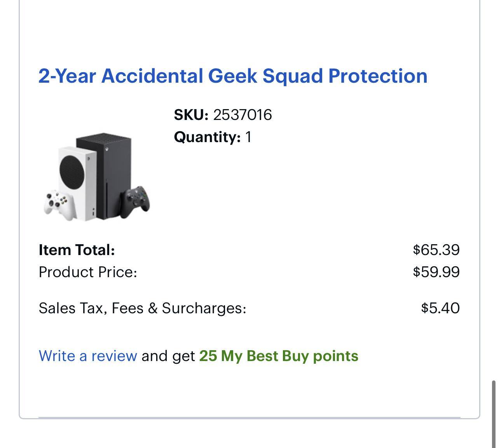Select the $65.39 item total amount

pos(436,250)
